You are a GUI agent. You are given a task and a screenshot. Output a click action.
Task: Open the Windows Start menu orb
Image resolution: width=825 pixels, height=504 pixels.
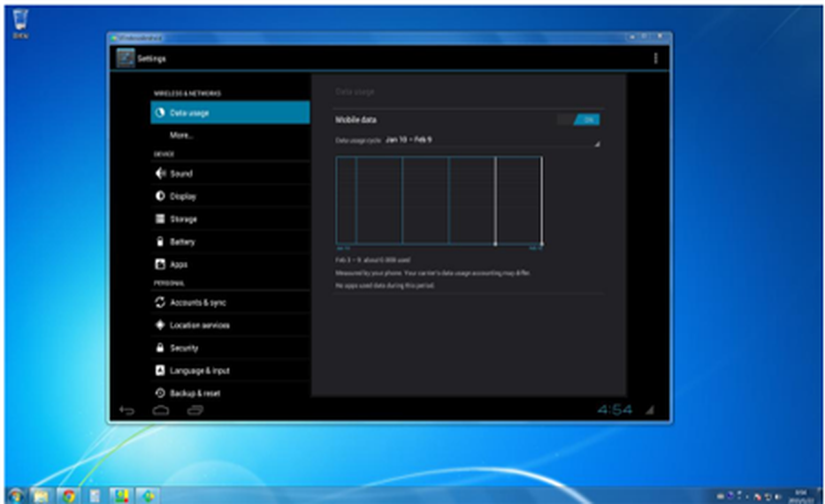coord(15,495)
